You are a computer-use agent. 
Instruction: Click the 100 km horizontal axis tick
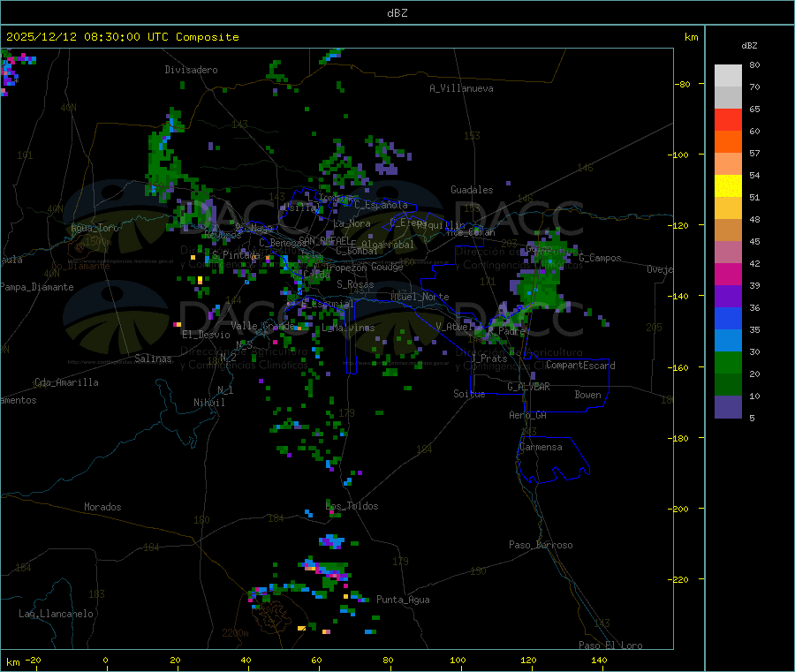[x=458, y=661]
